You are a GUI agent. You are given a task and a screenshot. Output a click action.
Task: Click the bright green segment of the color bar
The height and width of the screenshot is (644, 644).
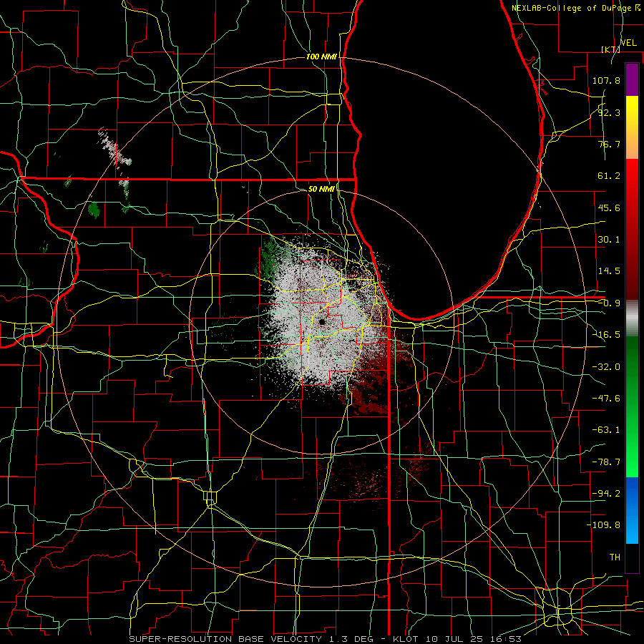tap(632, 406)
